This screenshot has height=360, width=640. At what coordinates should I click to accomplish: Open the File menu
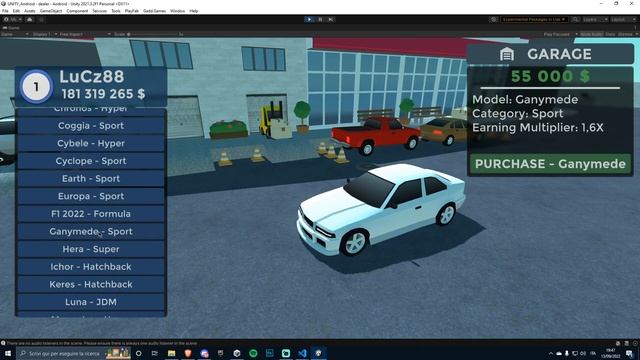click(5, 11)
